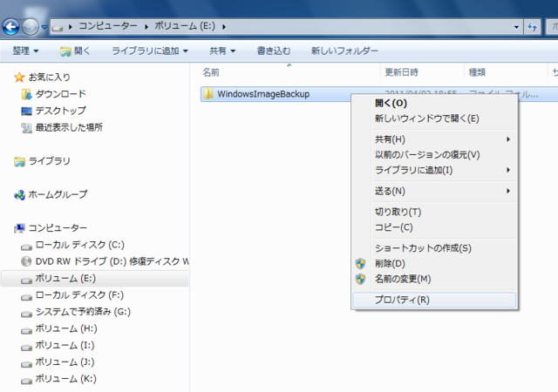Viewport: 558px width, 392px height.
Task: Choose 削除(D) from the context menu
Action: [434, 264]
